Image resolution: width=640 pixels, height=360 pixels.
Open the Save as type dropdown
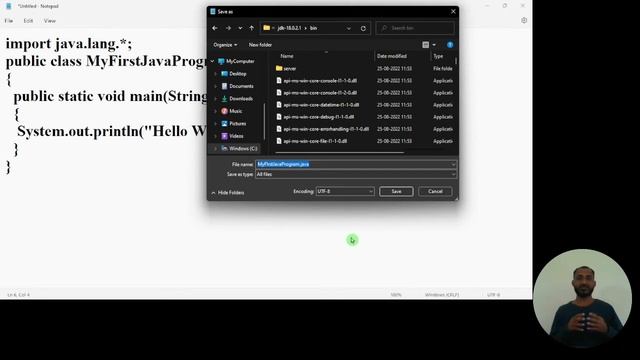click(x=356, y=174)
